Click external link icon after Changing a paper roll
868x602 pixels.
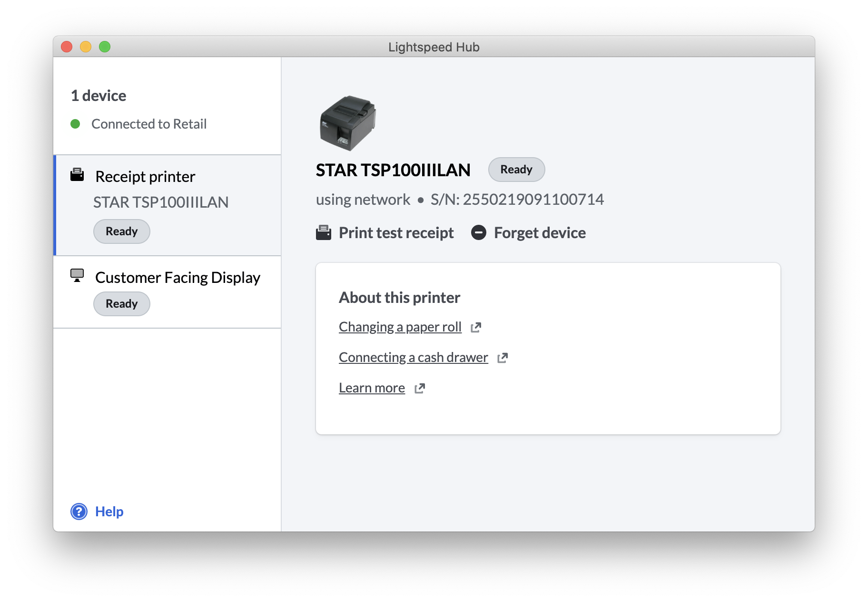(x=476, y=327)
